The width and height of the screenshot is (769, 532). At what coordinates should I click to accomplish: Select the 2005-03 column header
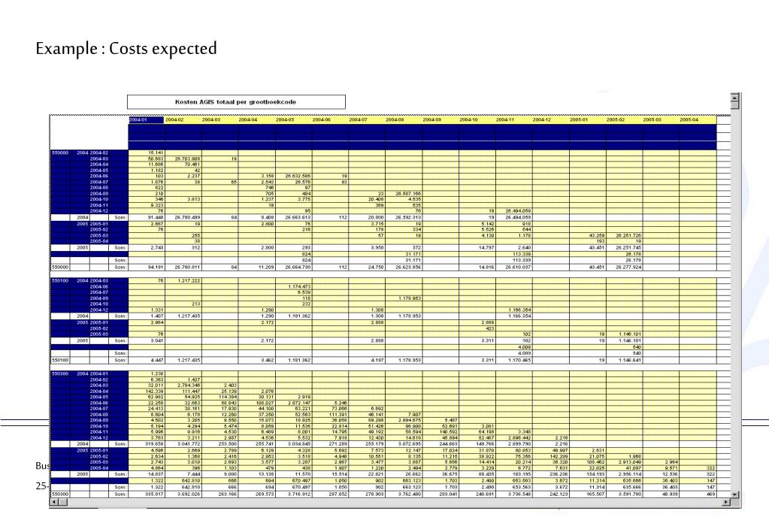[661, 119]
